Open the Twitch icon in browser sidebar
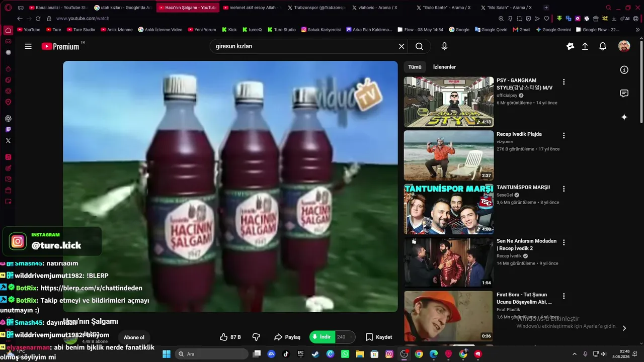This screenshot has width=644, height=362. (8, 130)
